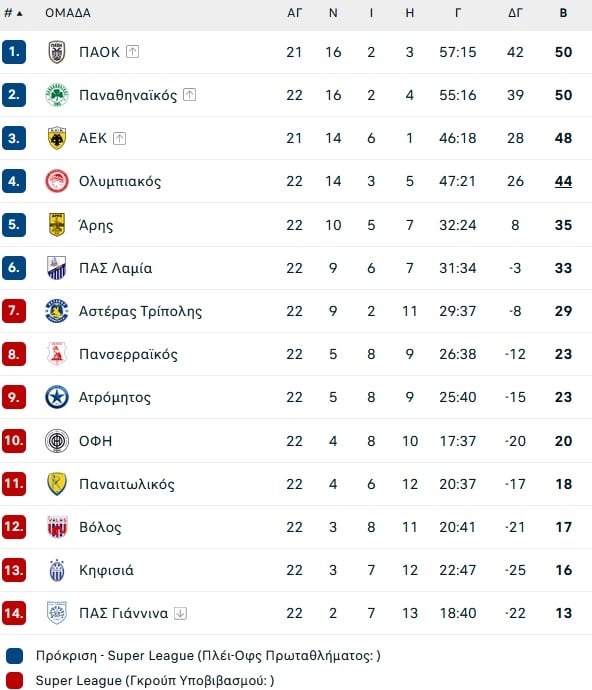Click the ΑΓ games played column header
The height and width of the screenshot is (690, 592).
point(294,13)
